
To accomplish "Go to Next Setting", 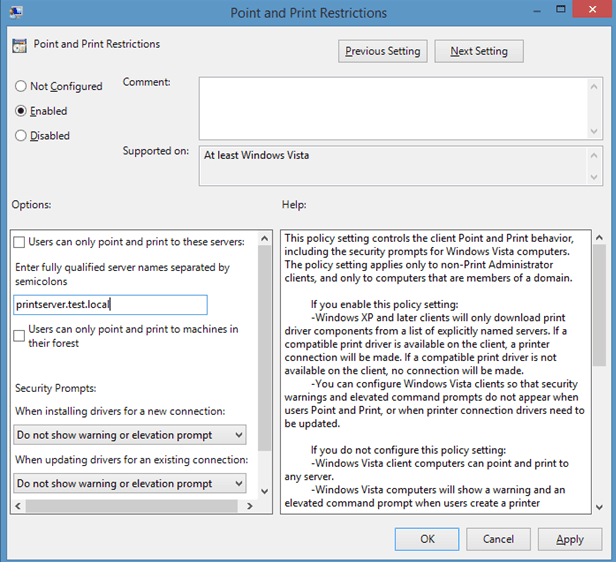I will 479,51.
